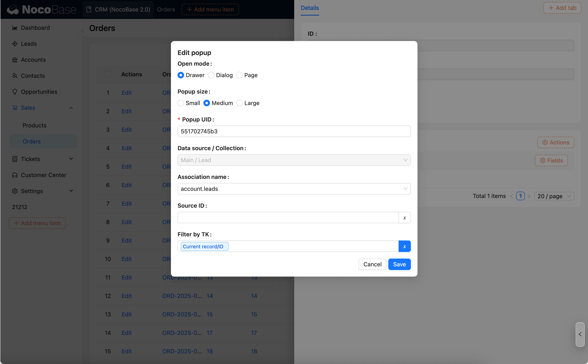
Task: Collapse the Sales menu group
Action: pyautogui.click(x=71, y=108)
